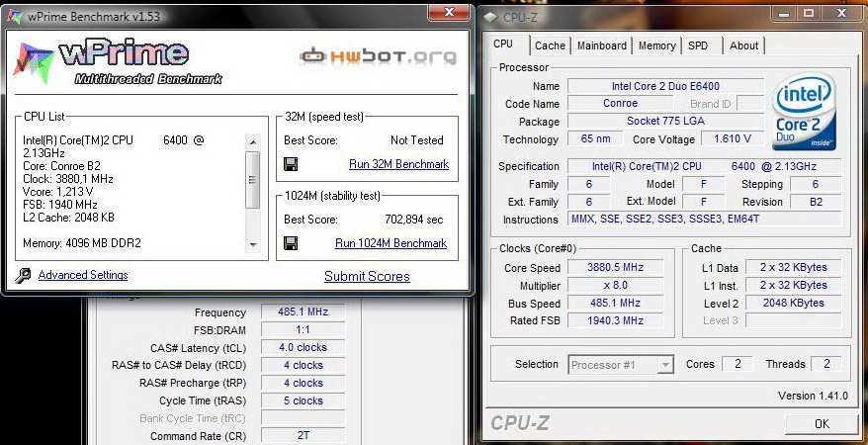Click OK button in CPU-Z
Screen dimensions: 868x445
[823, 424]
